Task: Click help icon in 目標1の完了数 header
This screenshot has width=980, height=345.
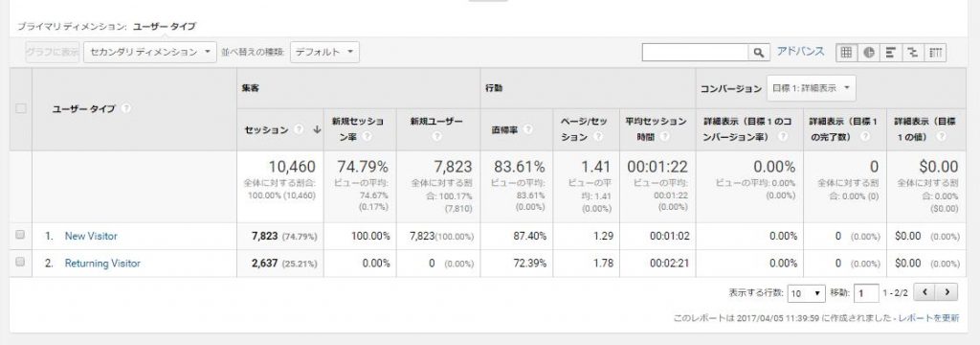Action: (865, 136)
